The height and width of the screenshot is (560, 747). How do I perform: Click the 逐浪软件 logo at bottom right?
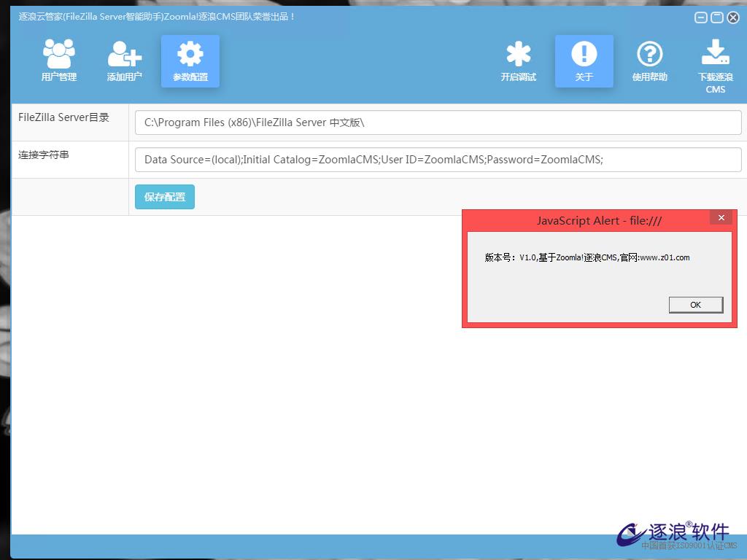click(678, 536)
